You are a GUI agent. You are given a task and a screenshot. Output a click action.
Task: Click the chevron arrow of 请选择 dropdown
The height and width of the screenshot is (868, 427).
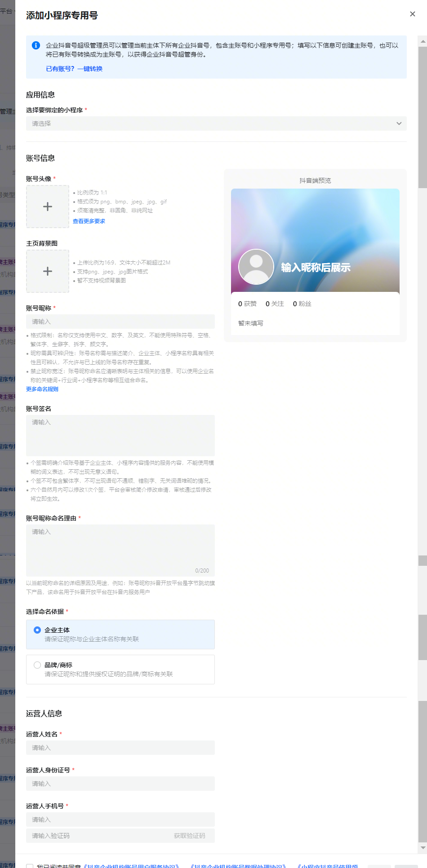(399, 123)
